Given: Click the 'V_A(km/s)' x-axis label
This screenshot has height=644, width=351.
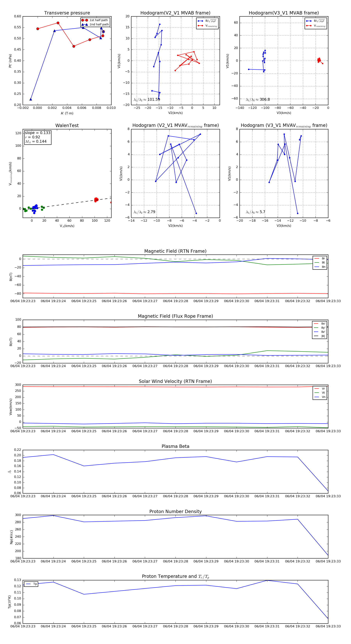Looking at the screenshot, I should click(x=67, y=226).
